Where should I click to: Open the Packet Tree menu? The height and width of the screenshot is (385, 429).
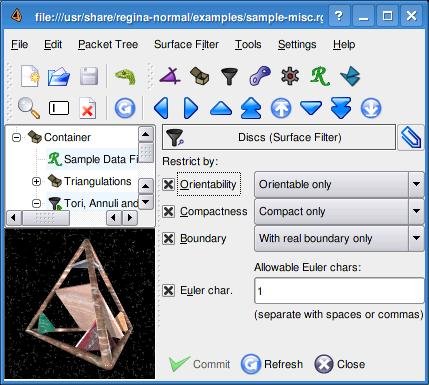(108, 44)
